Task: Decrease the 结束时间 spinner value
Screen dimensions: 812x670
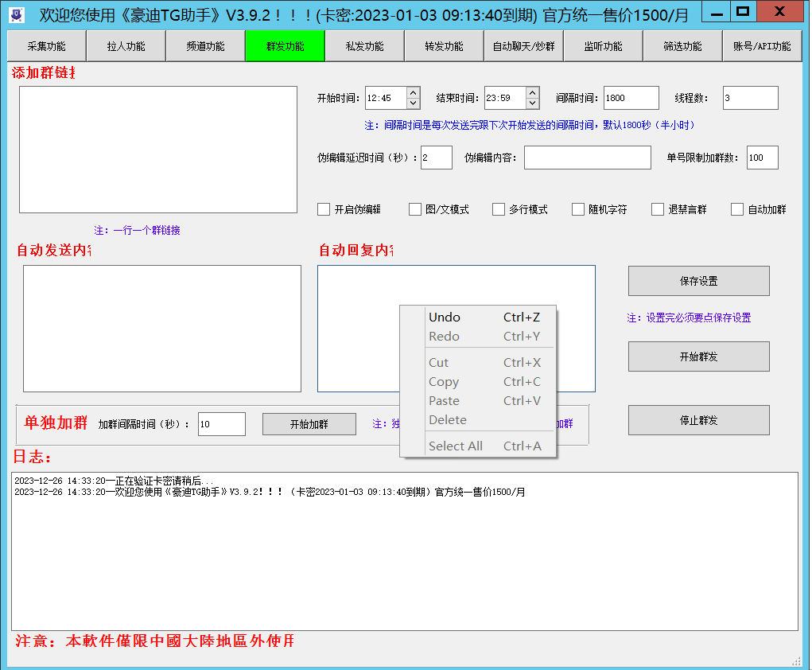Action: [532, 103]
